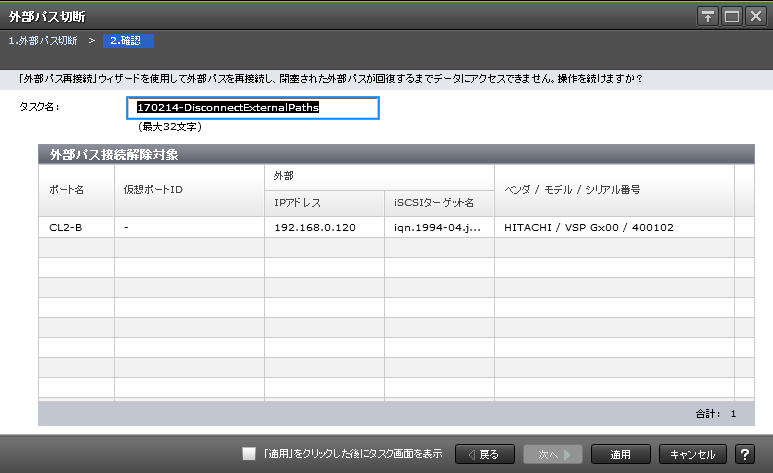773x473 pixels.
Task: Select the CL2-B port cell
Action: (76, 227)
